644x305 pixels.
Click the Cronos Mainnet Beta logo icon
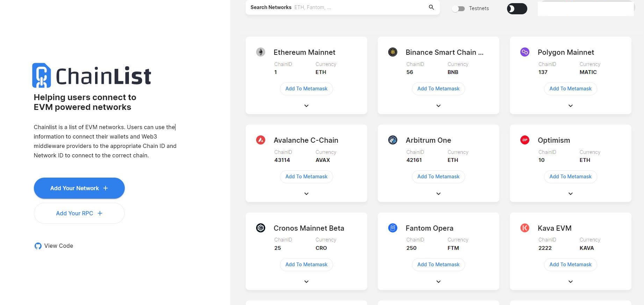coord(261,228)
